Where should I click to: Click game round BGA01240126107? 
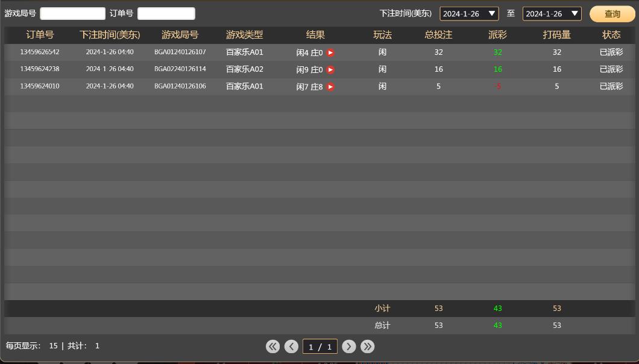180,52
